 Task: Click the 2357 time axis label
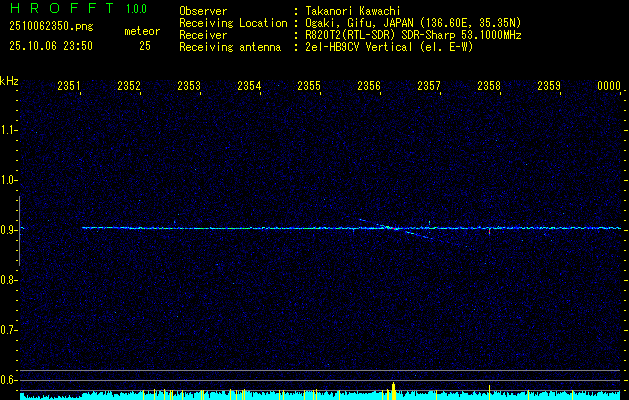click(x=429, y=86)
